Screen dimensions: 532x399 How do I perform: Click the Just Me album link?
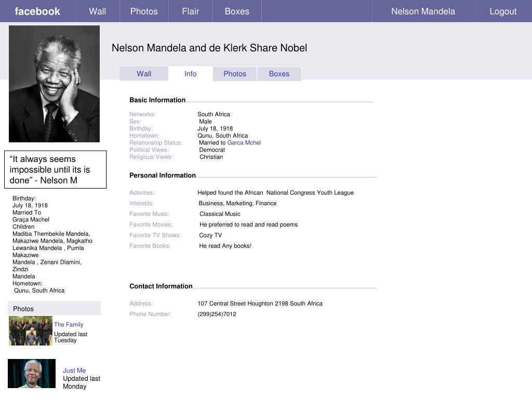coord(74,370)
